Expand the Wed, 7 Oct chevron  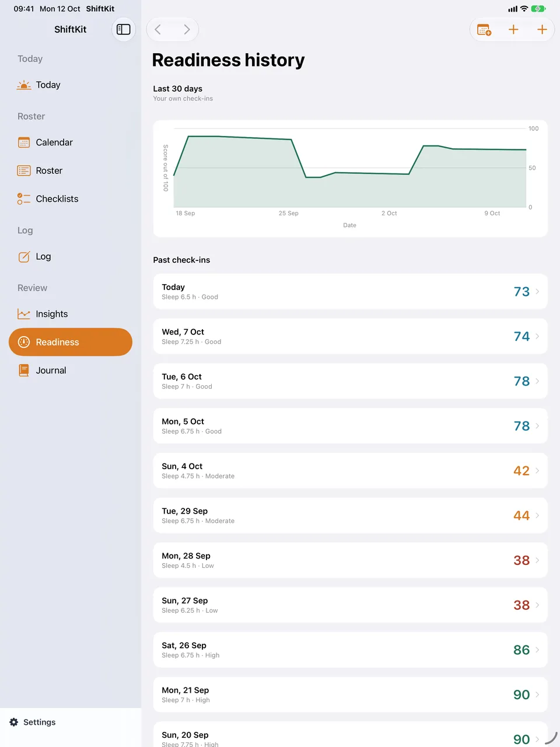(x=537, y=336)
